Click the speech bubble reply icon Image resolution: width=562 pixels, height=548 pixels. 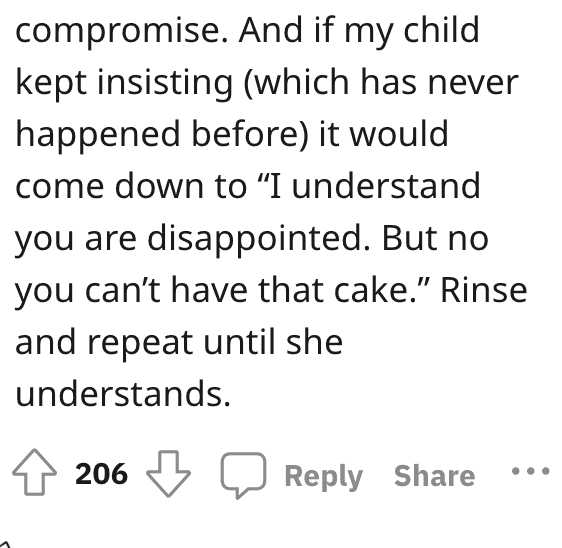point(243,475)
